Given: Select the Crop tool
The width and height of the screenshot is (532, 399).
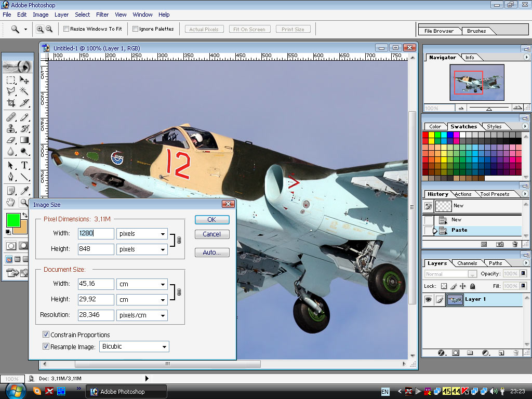Looking at the screenshot, I should tap(11, 103).
